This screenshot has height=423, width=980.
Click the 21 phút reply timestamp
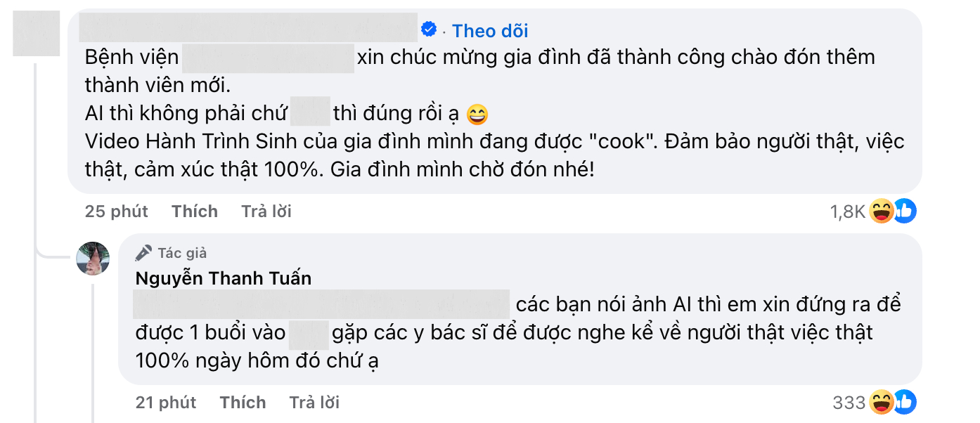pyautogui.click(x=165, y=402)
